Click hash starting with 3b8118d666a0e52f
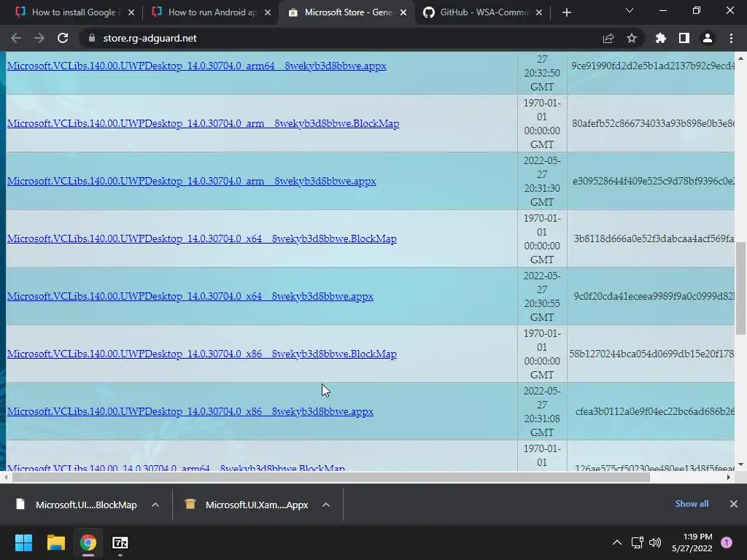747x560 pixels. pos(654,238)
